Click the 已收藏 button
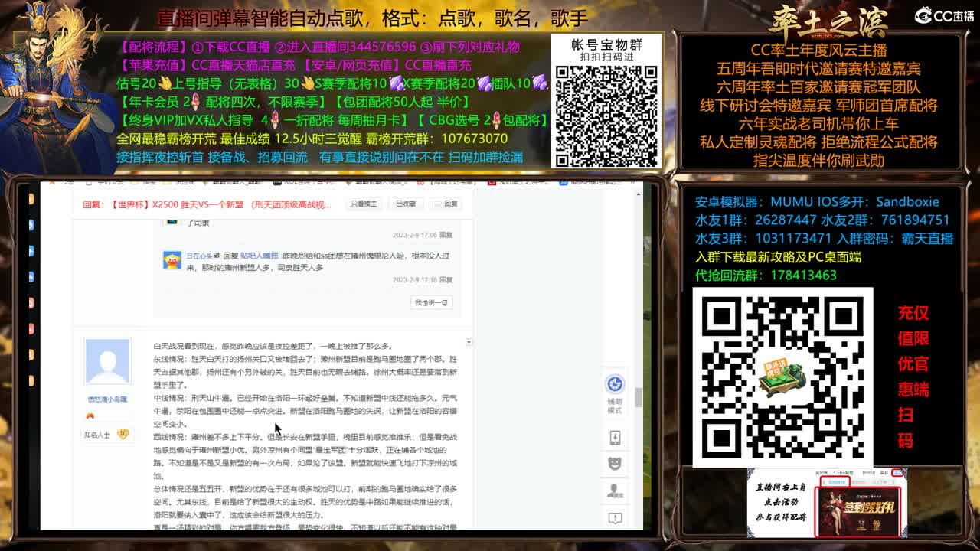The height and width of the screenshot is (551, 980). point(406,204)
